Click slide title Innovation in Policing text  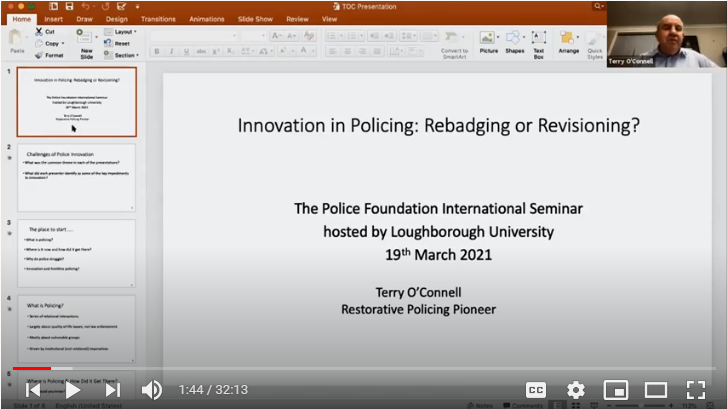(439, 125)
